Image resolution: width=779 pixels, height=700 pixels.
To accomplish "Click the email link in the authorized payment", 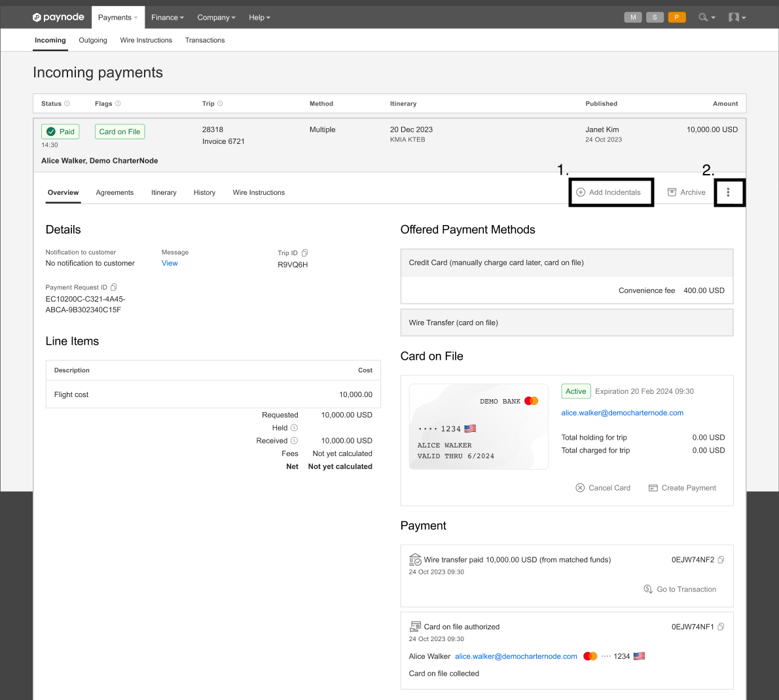I will click(x=516, y=656).
